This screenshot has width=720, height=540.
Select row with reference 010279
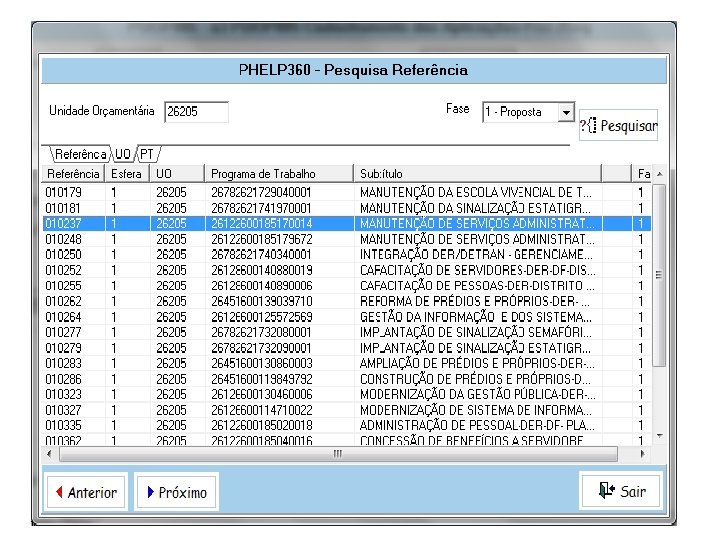click(x=347, y=348)
